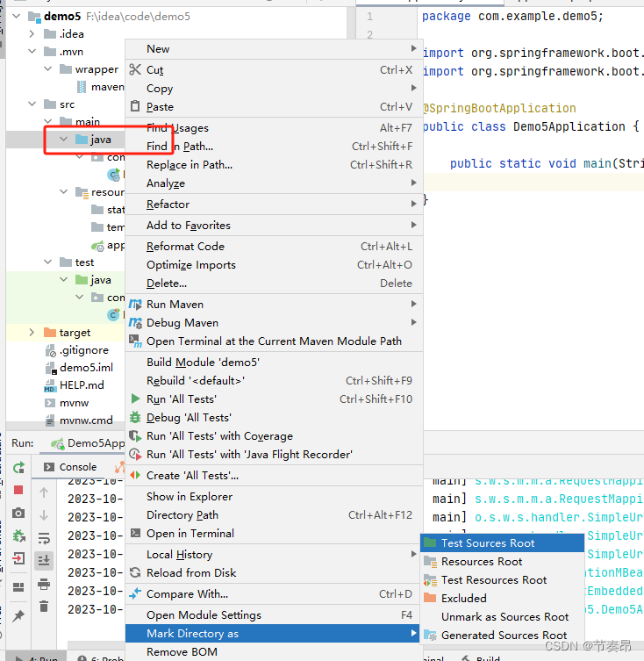644x661 pixels.
Task: Open Demo5Application run tab
Action: (88, 443)
